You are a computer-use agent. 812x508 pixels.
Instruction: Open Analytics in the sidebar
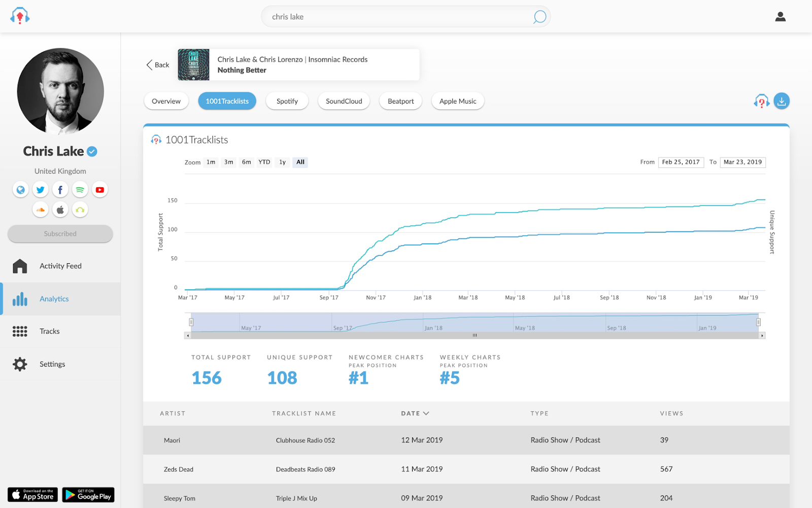60,299
